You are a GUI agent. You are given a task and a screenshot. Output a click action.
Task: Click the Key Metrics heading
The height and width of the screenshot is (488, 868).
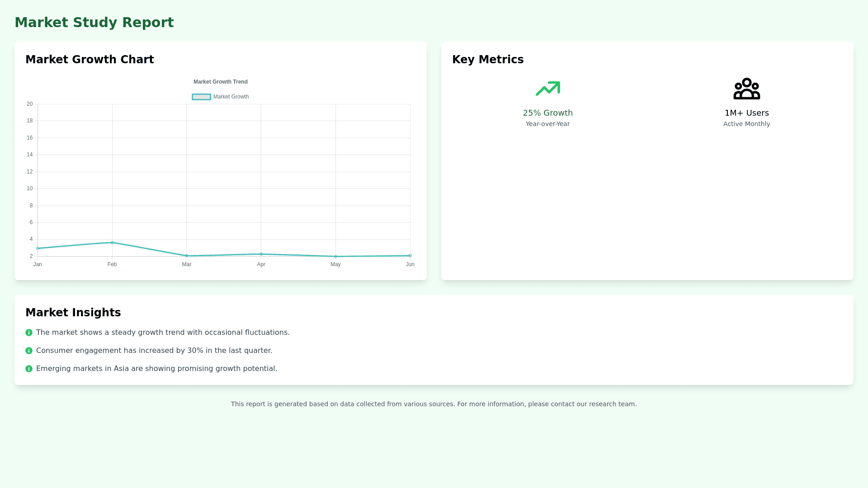(x=488, y=60)
